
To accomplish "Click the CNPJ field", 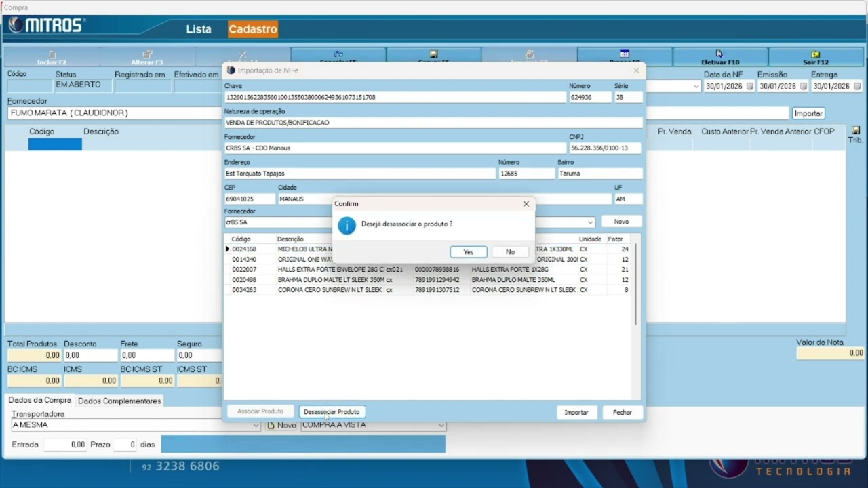I will point(605,148).
